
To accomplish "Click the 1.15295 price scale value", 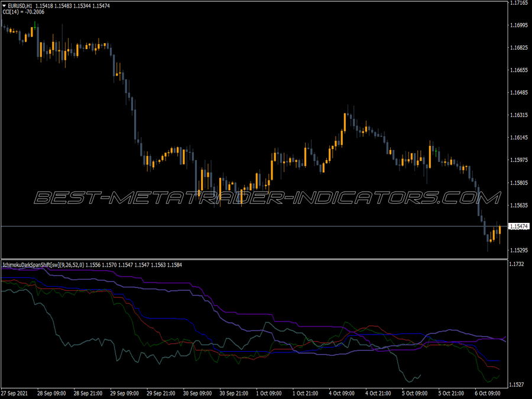I will pos(519,250).
